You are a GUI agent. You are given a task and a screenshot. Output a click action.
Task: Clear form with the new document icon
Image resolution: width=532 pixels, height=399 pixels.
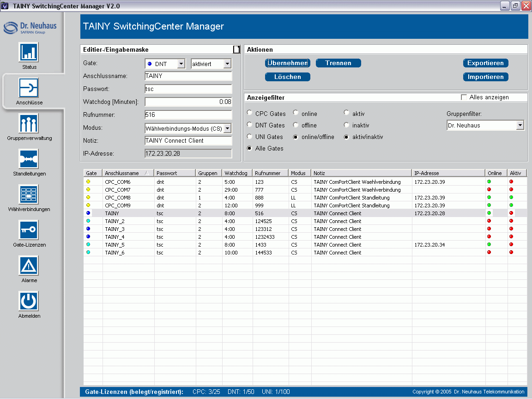point(236,49)
